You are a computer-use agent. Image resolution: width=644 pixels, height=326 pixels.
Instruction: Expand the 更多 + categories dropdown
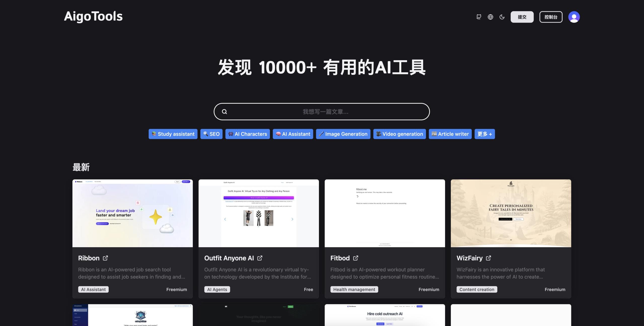click(x=485, y=134)
